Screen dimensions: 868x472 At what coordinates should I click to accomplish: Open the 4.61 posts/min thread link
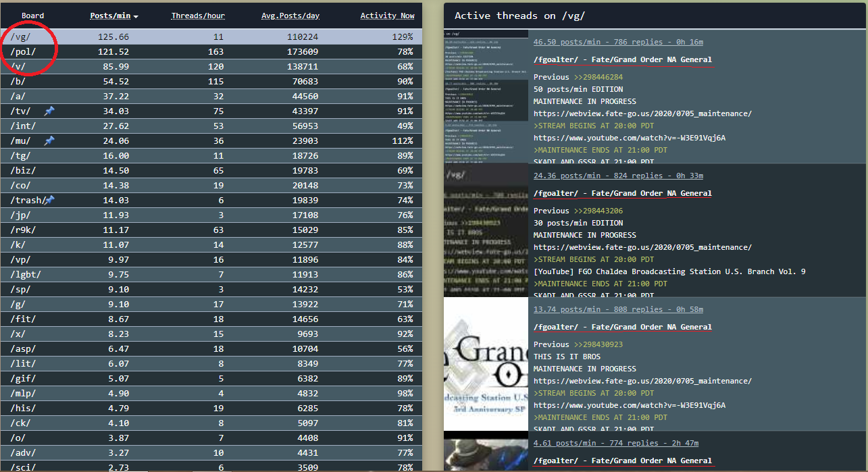coord(616,443)
